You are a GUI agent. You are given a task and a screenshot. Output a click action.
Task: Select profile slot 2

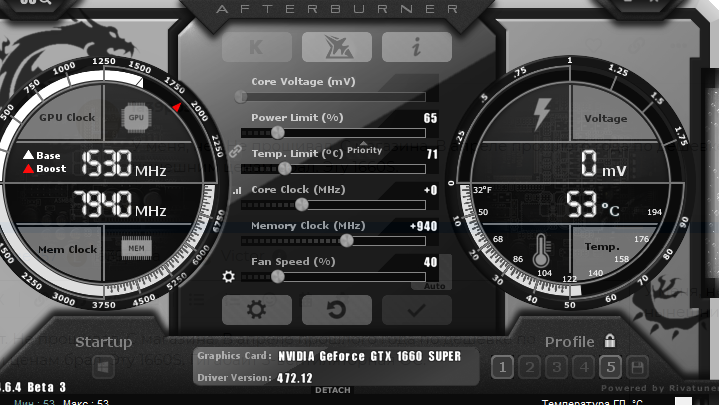(x=530, y=367)
